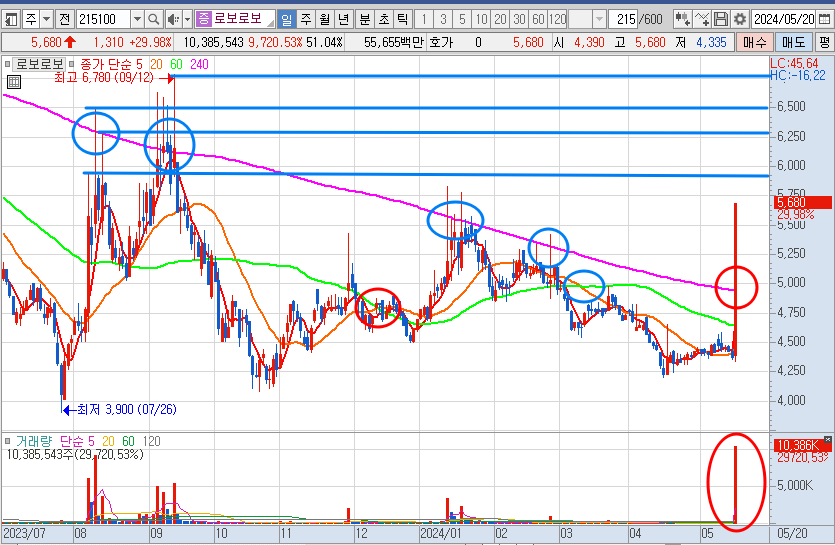Click the 평 button
Viewport: 835px width, 545px height.
pos(824,43)
